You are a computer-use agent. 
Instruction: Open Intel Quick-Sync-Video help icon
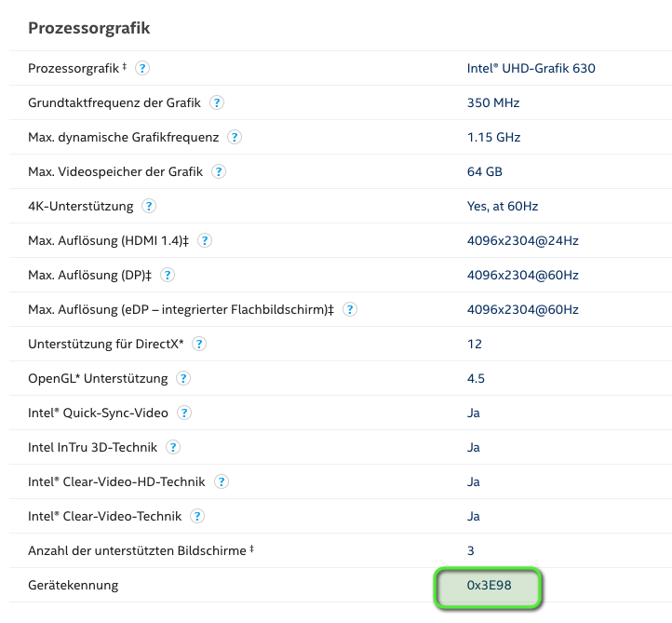click(x=184, y=413)
